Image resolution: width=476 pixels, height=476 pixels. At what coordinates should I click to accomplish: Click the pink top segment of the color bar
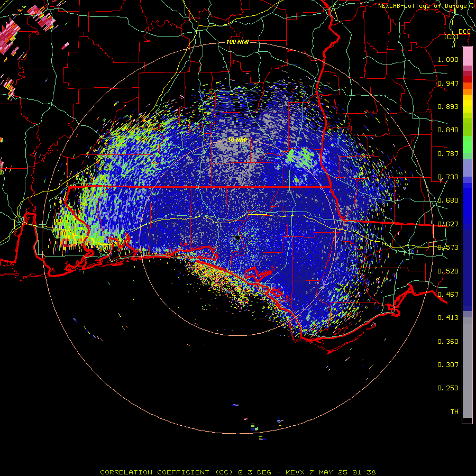[467, 56]
